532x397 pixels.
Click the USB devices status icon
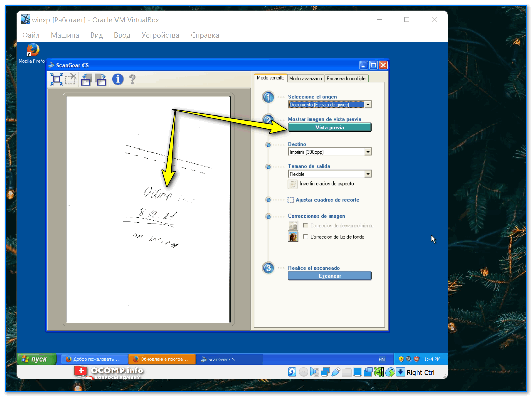click(x=336, y=372)
